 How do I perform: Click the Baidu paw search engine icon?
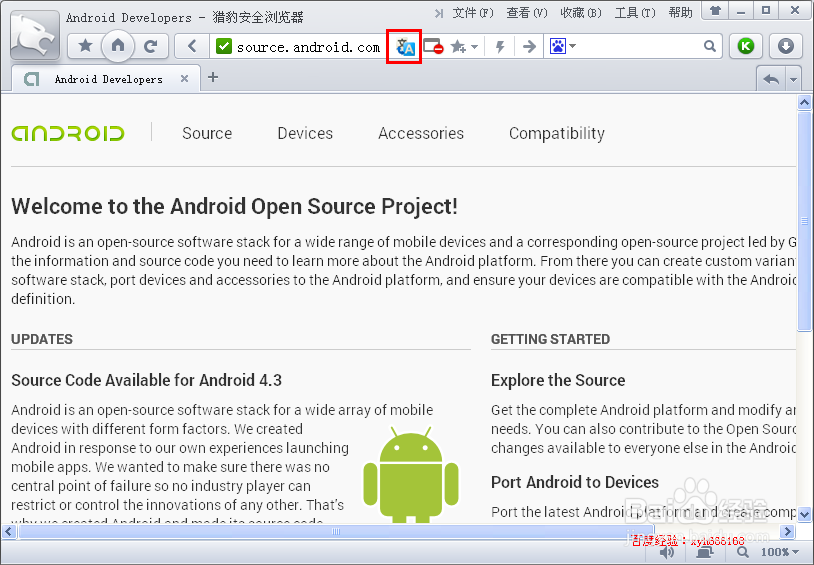[x=558, y=46]
